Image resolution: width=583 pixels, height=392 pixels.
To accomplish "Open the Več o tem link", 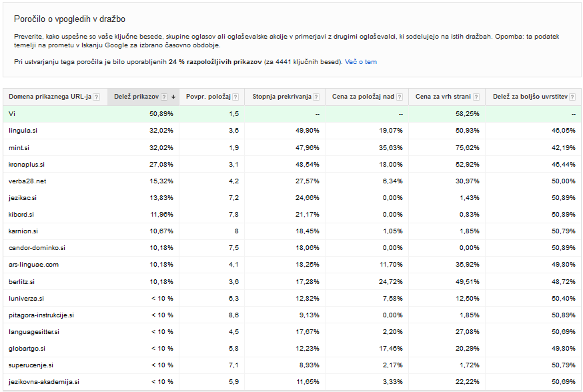I will (361, 62).
